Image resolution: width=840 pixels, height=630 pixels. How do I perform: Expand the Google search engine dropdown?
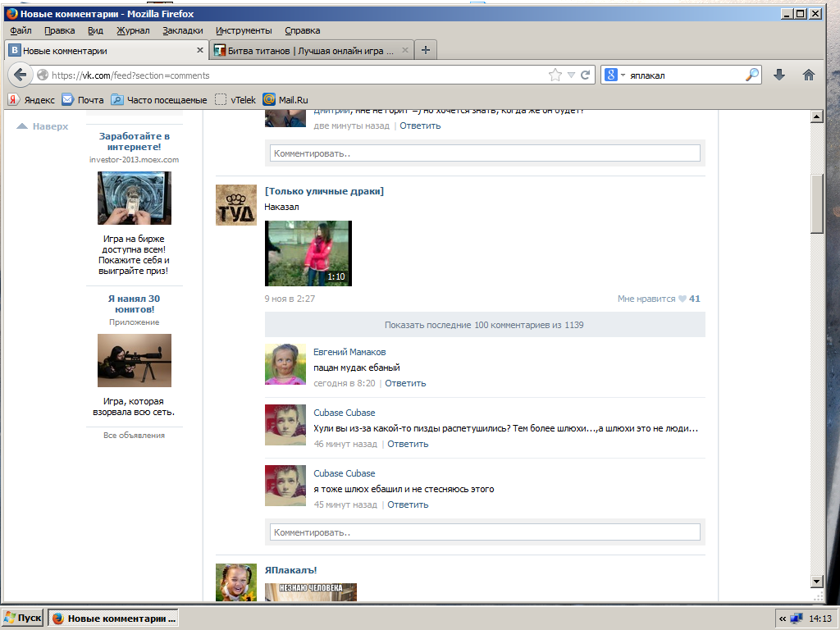(615, 75)
